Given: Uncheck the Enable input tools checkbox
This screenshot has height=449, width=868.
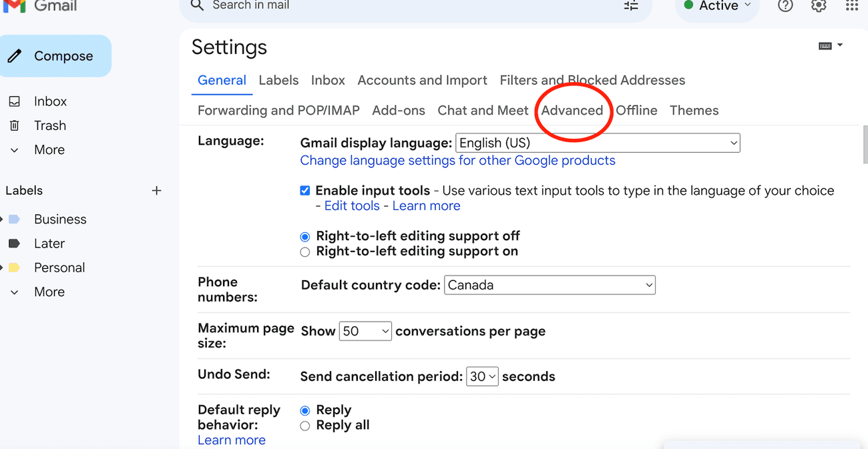Looking at the screenshot, I should [304, 190].
